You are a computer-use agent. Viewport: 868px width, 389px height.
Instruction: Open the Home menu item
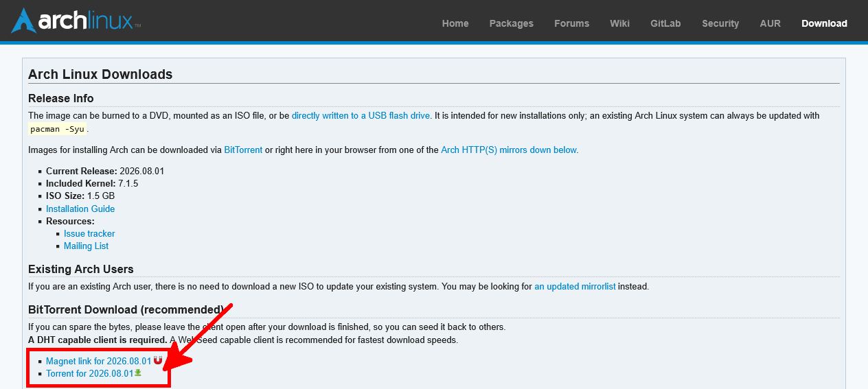tap(455, 23)
